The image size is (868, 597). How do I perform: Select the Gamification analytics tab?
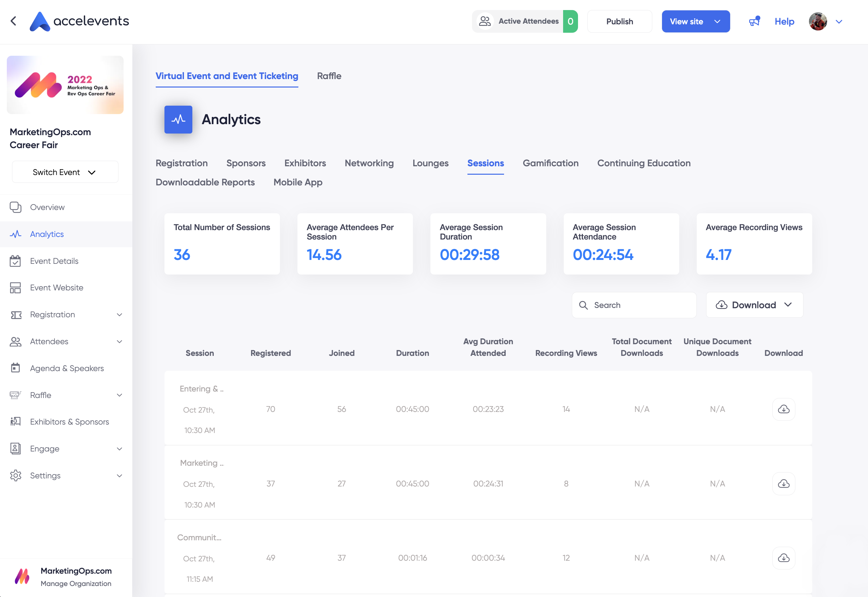(550, 163)
